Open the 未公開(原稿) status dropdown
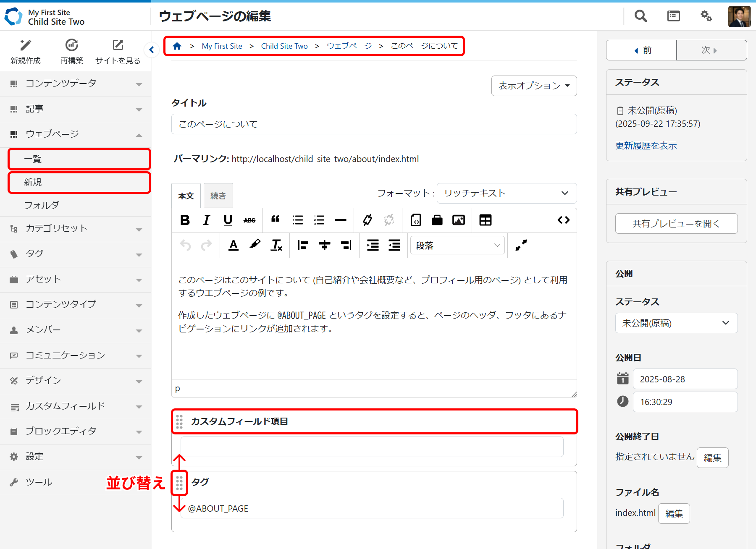756x549 pixels. pos(676,323)
